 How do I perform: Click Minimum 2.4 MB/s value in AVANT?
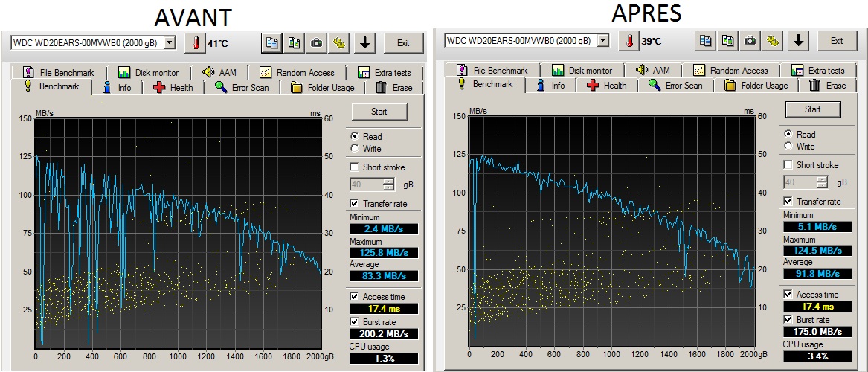[384, 229]
